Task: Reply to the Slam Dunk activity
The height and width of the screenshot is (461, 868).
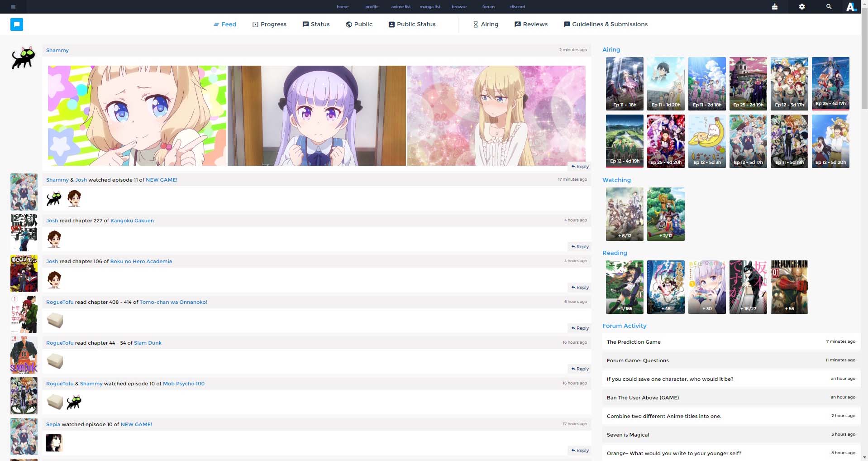Action: 580,369
